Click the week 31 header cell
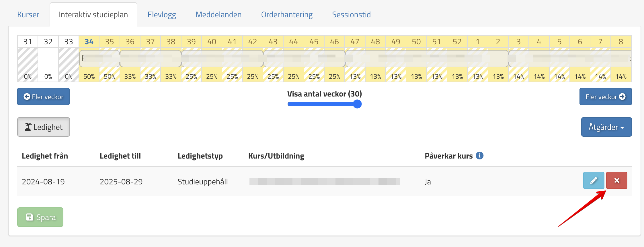The height and width of the screenshot is (247, 644). tap(28, 42)
